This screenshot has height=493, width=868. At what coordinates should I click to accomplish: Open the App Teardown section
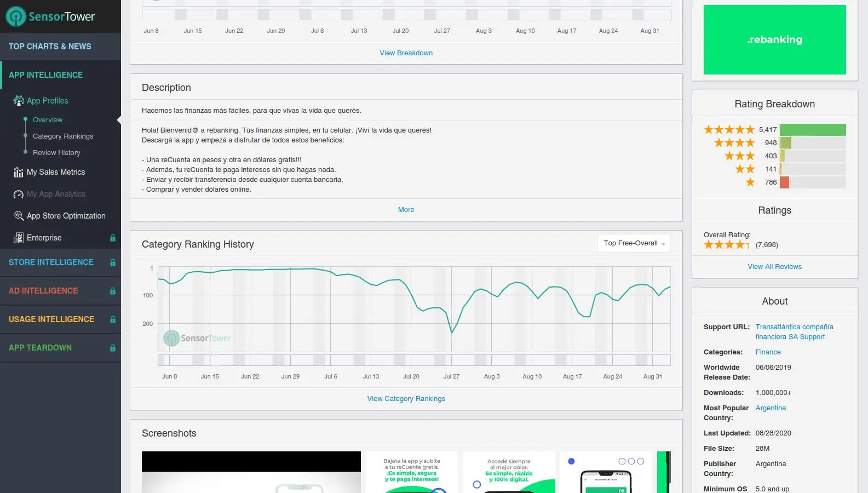[x=60, y=348]
